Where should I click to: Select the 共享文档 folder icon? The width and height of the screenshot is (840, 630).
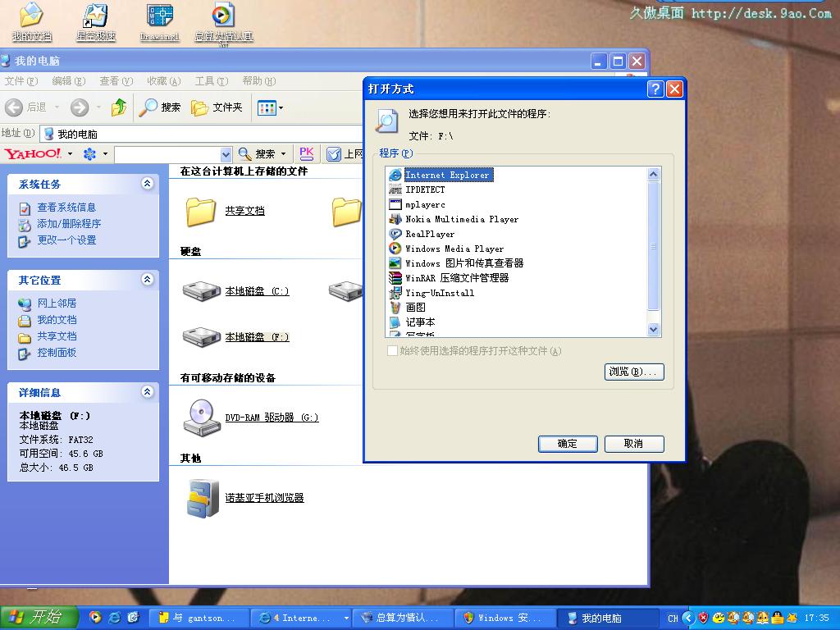[201, 211]
